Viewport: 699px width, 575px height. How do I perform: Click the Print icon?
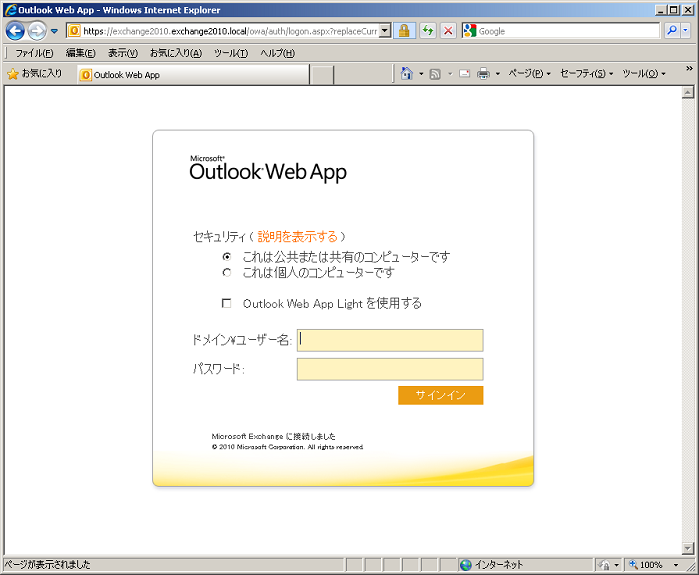[x=483, y=74]
